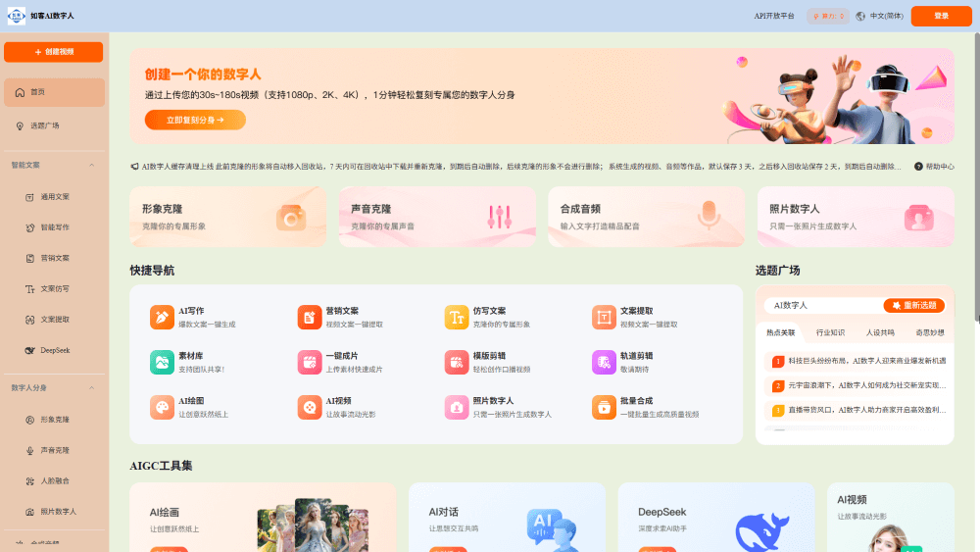Select the 轨道剪辑 purple icon
The width and height of the screenshot is (980, 552).
tap(603, 362)
